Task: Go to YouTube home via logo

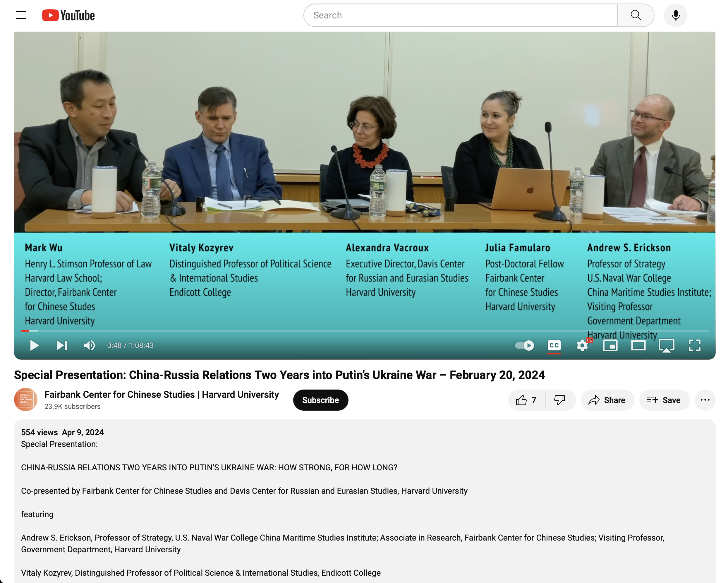Action: 68,15
